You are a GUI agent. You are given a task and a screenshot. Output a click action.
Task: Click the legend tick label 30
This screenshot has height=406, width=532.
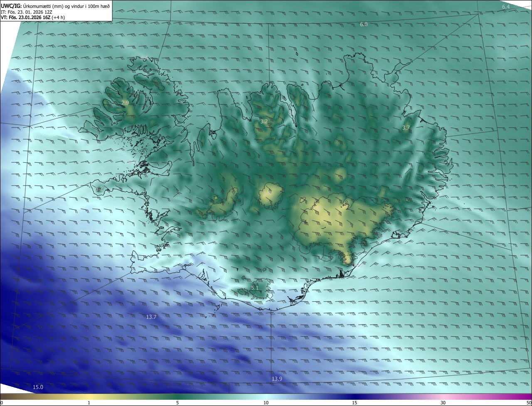pos(443,403)
